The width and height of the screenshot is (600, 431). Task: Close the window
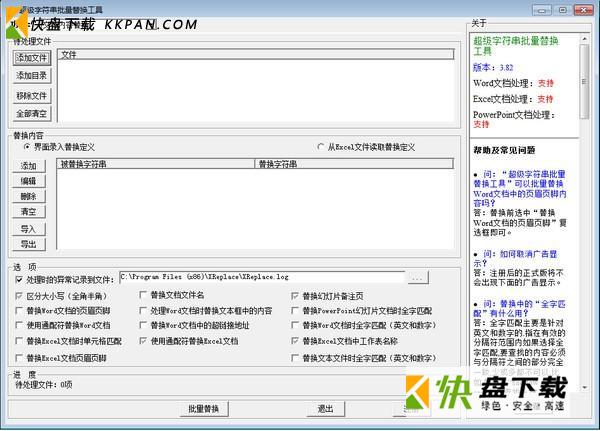(x=584, y=10)
